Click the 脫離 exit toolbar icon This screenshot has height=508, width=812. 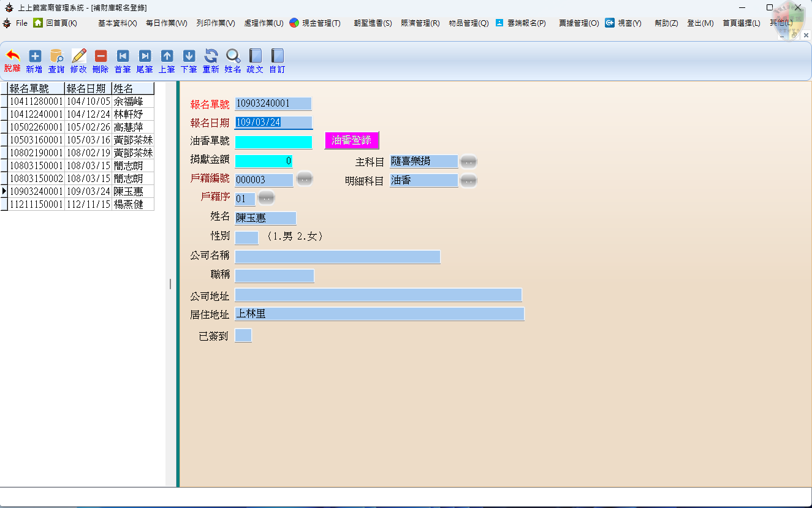point(12,60)
